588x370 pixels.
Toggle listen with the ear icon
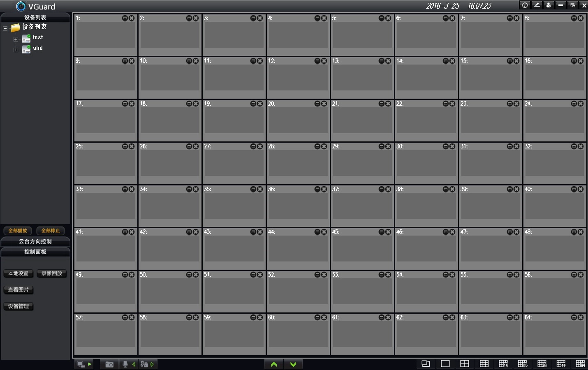(148, 364)
